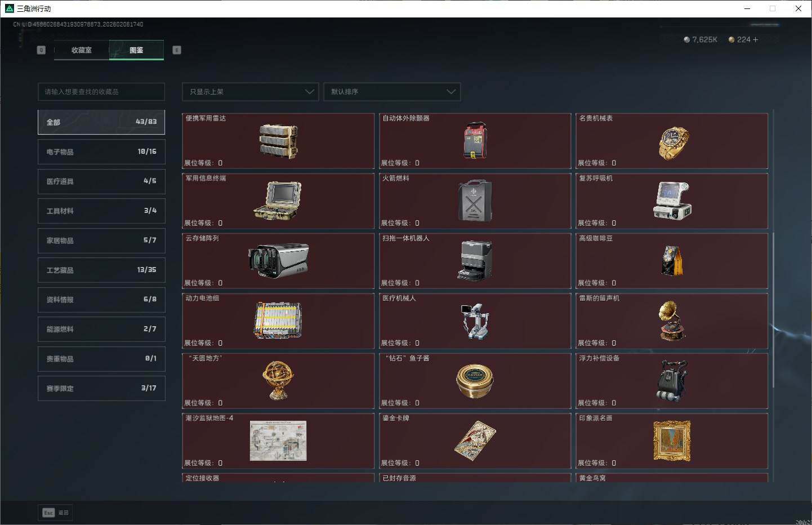The height and width of the screenshot is (525, 812).
Task: Open the 默认排序 sort dropdown
Action: 392,92
